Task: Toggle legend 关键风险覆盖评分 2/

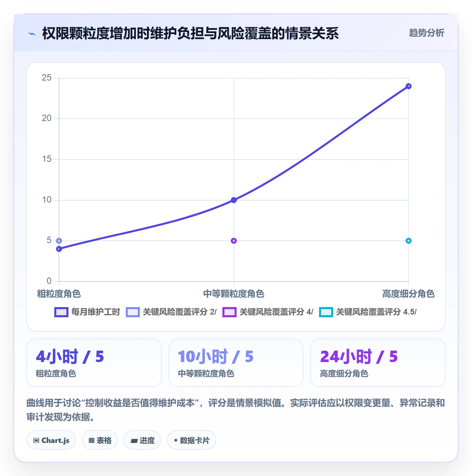Action: tap(171, 312)
